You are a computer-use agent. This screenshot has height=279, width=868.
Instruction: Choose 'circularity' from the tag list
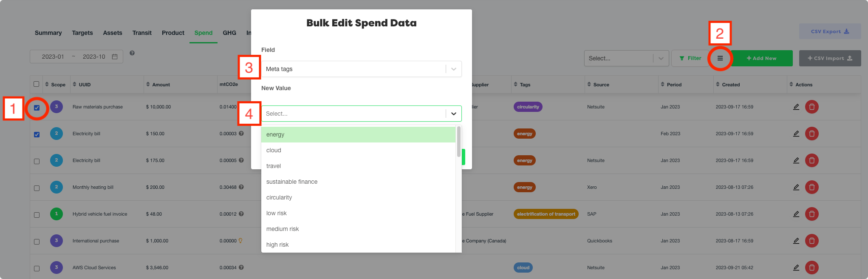pos(279,197)
